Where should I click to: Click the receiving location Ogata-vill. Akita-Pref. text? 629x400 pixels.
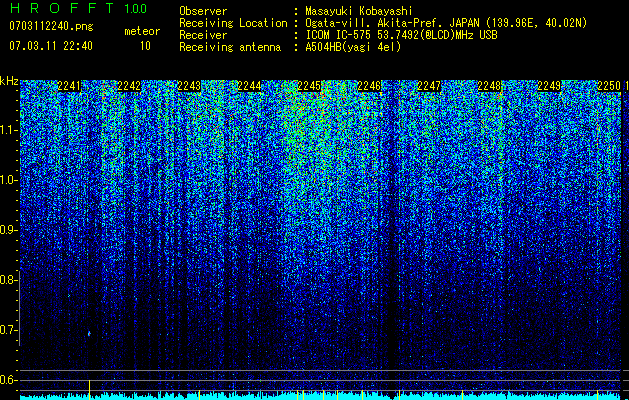[446, 23]
